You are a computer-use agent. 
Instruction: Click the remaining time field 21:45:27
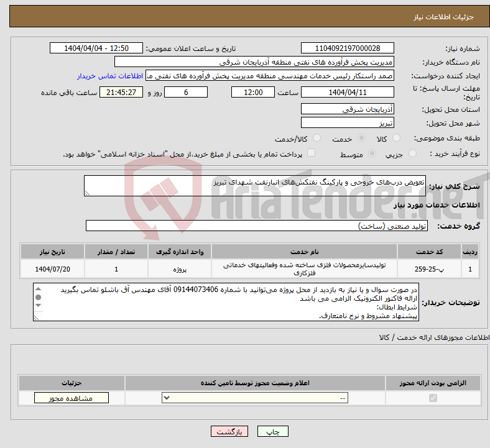pos(121,93)
